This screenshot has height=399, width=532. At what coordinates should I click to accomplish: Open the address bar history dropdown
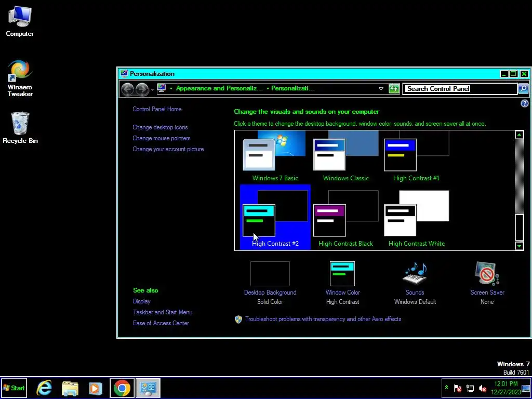(x=381, y=89)
